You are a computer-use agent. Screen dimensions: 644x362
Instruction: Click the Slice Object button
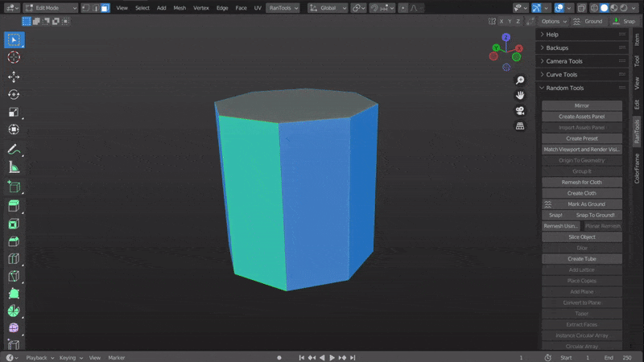581,237
